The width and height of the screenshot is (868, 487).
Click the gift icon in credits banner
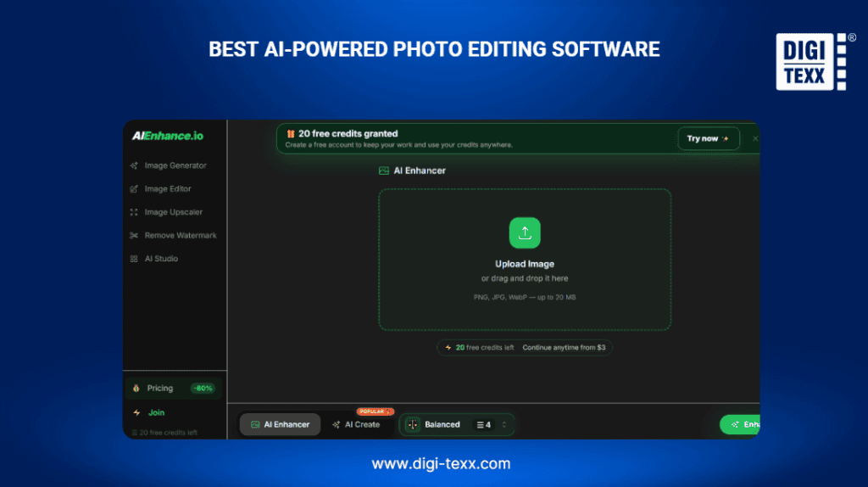coord(291,133)
